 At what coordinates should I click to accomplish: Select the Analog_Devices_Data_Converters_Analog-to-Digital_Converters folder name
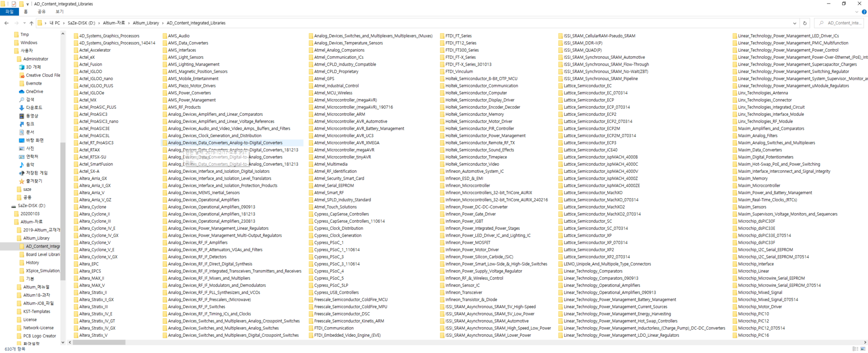(225, 143)
